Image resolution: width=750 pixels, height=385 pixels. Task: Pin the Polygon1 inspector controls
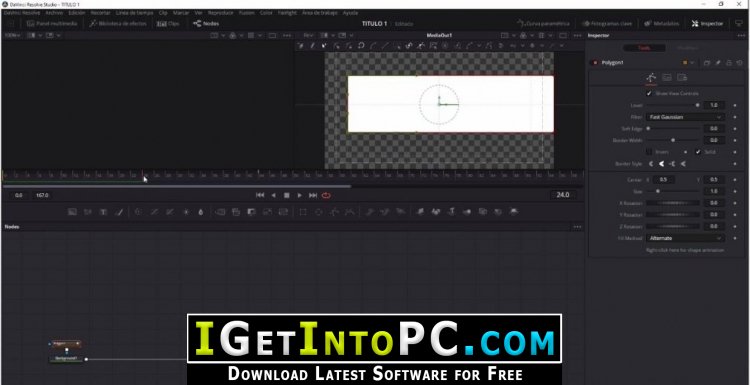[718, 63]
